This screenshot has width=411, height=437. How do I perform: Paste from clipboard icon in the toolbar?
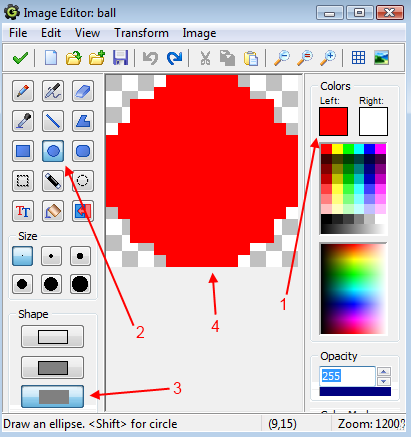(x=251, y=58)
